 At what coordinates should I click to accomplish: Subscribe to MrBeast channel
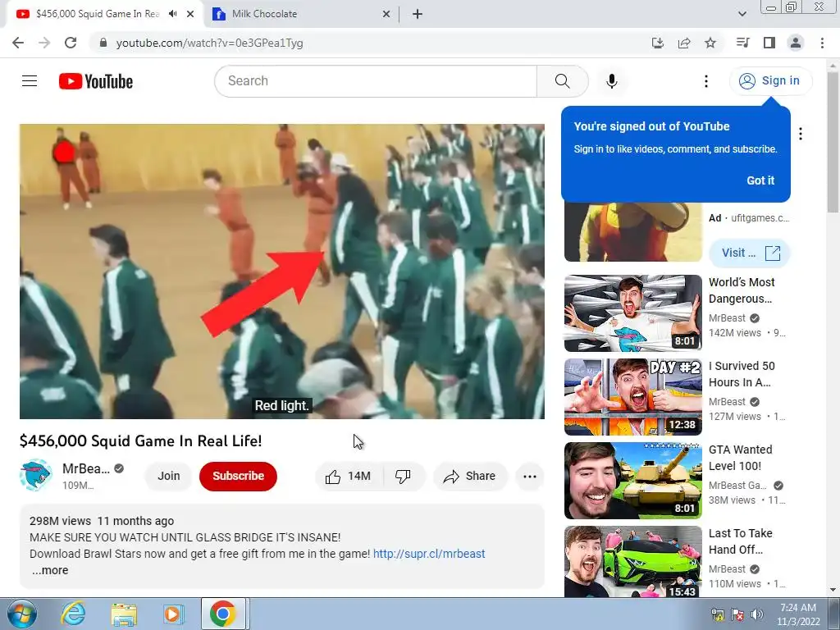[238, 477]
